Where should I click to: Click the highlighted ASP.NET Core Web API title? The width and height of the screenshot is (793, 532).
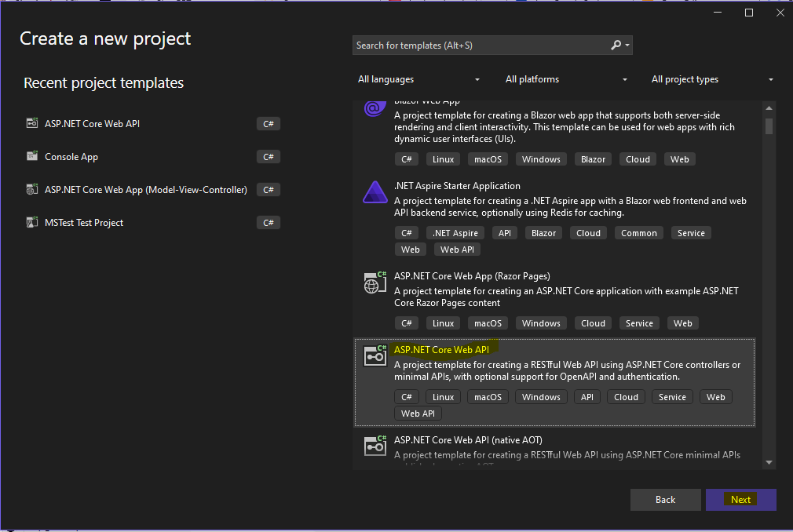(441, 350)
